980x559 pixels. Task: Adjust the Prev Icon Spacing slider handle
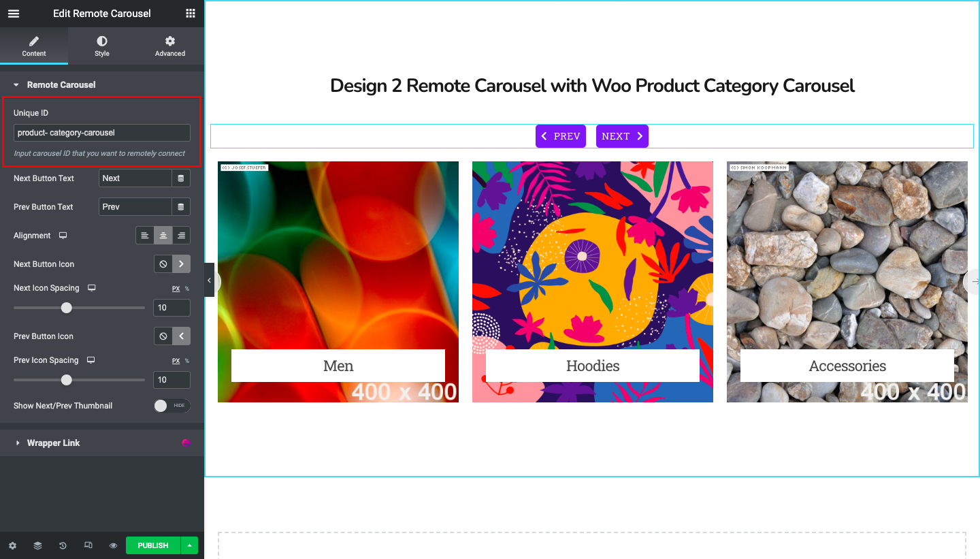tap(67, 380)
